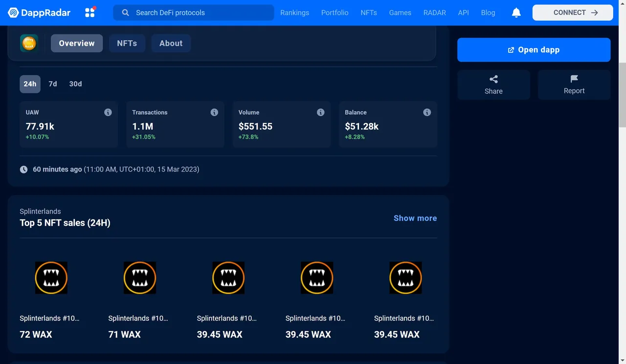This screenshot has width=626, height=364.
Task: Open the notifications bell
Action: coord(516,13)
